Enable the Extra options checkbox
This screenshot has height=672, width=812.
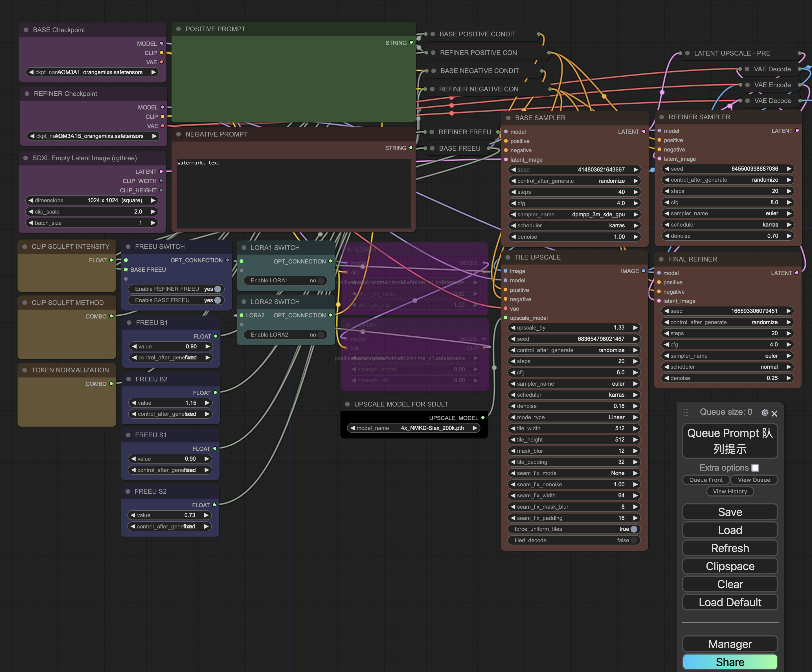[x=756, y=467]
